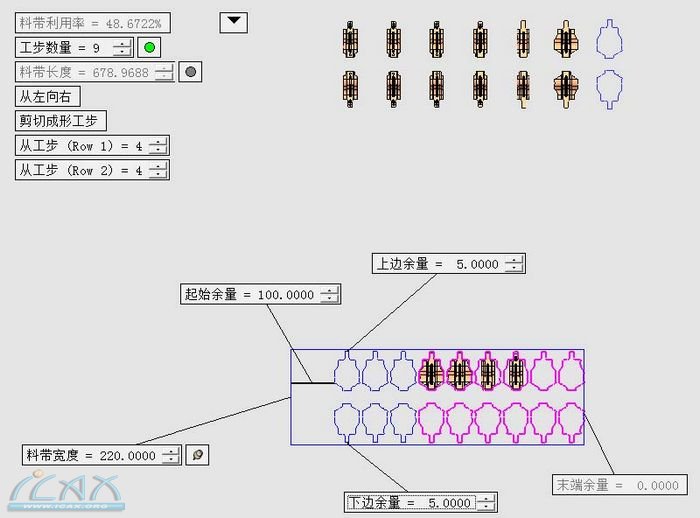Click the 料带长度 = 678.9688 field
This screenshot has height=518, width=700.
[x=95, y=72]
